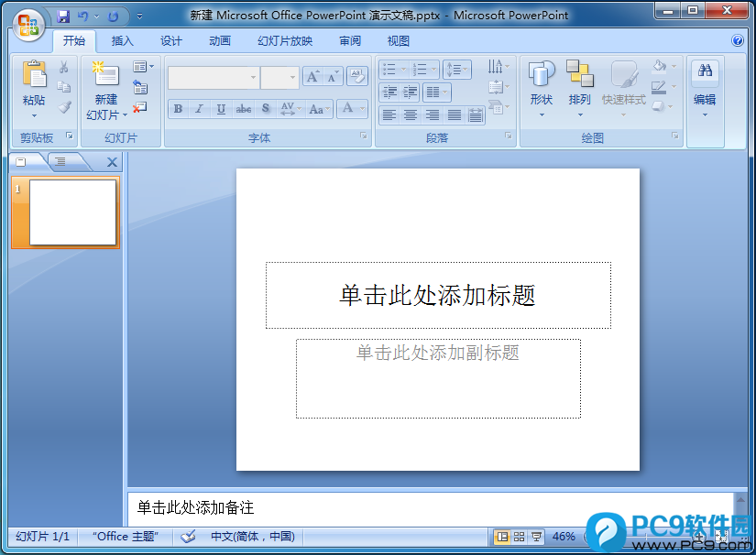Open the 插入 ribbon tab
The width and height of the screenshot is (756, 555).
pos(122,41)
